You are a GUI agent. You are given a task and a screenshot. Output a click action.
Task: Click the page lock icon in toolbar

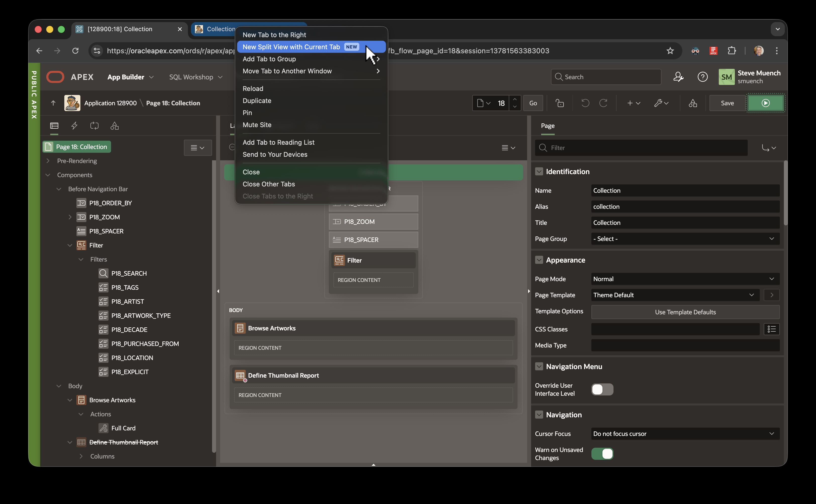560,103
